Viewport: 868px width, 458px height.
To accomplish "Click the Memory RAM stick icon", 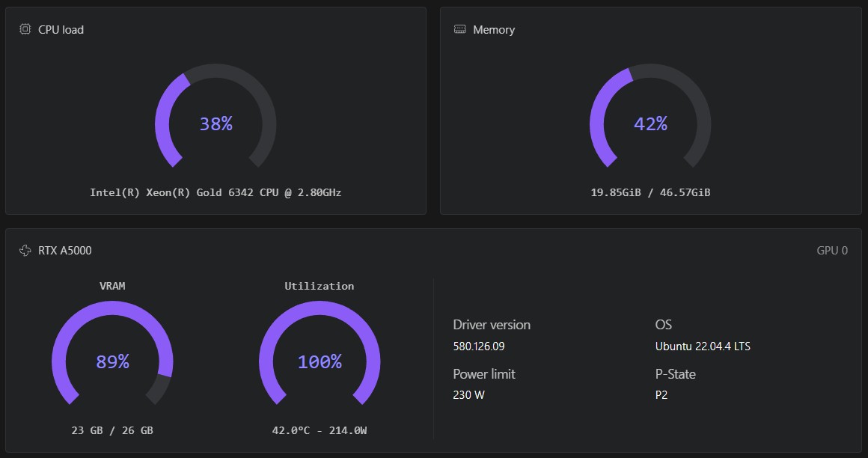I will click(x=459, y=30).
